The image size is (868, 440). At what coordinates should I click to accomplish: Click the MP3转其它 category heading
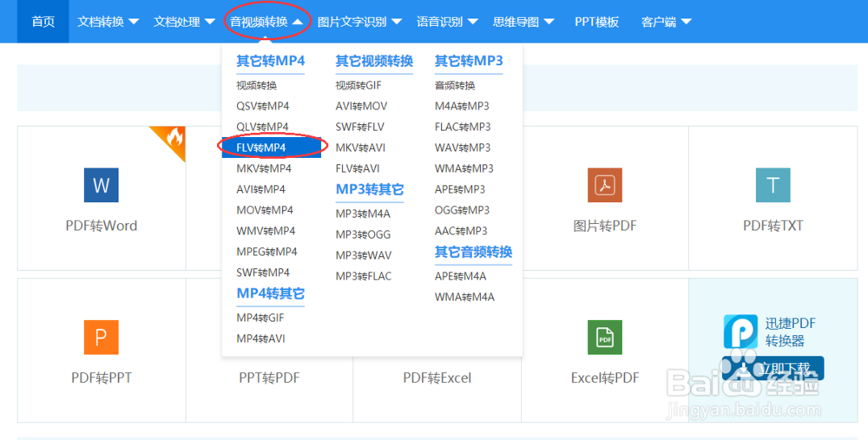point(370,189)
